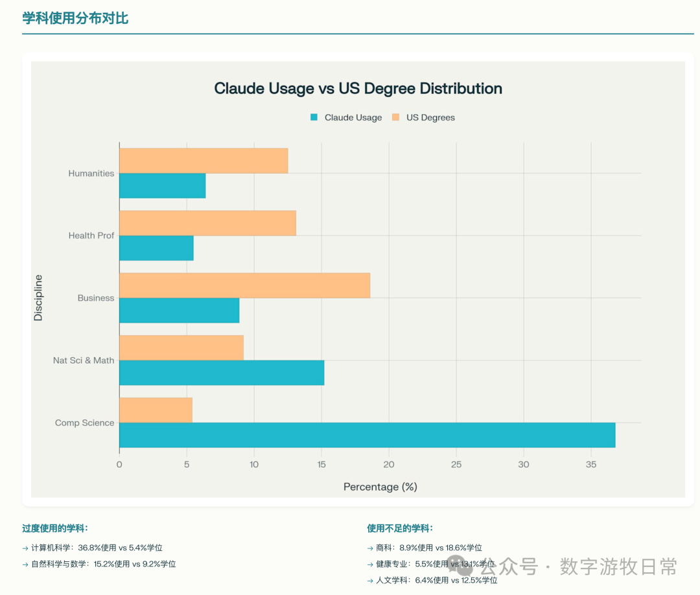
Task: Select the orange Comp Science degrees bar
Action: pos(156,410)
